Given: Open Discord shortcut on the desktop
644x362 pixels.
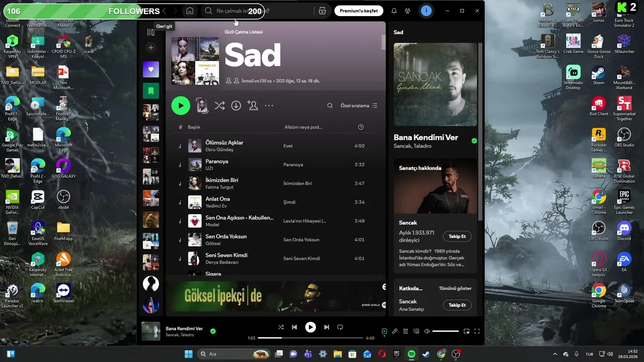Looking at the screenshot, I should [624, 230].
